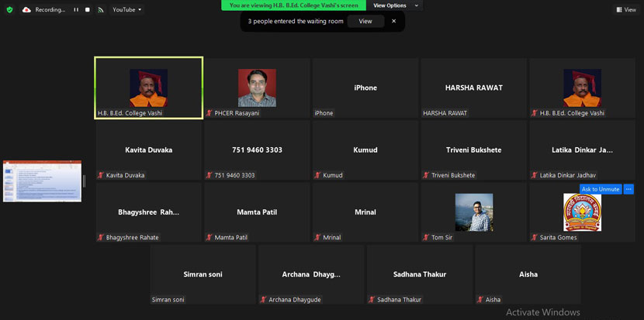Screen dimensions: 644x320
Task: Click the red cloud recording icon
Action: click(x=26, y=9)
